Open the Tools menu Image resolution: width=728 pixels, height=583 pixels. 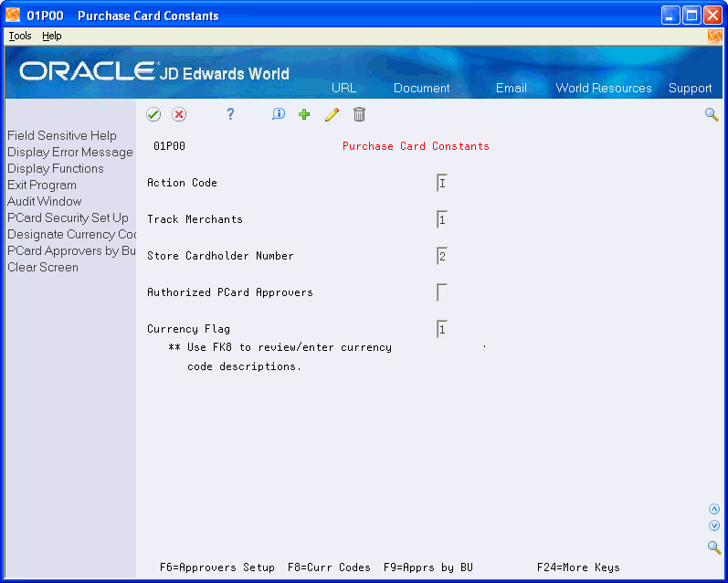coord(20,36)
